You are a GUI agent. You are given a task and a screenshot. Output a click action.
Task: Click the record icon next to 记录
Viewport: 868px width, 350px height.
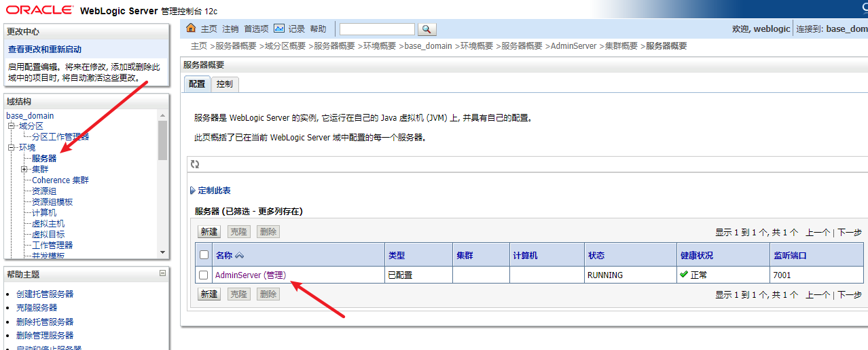[x=279, y=28]
